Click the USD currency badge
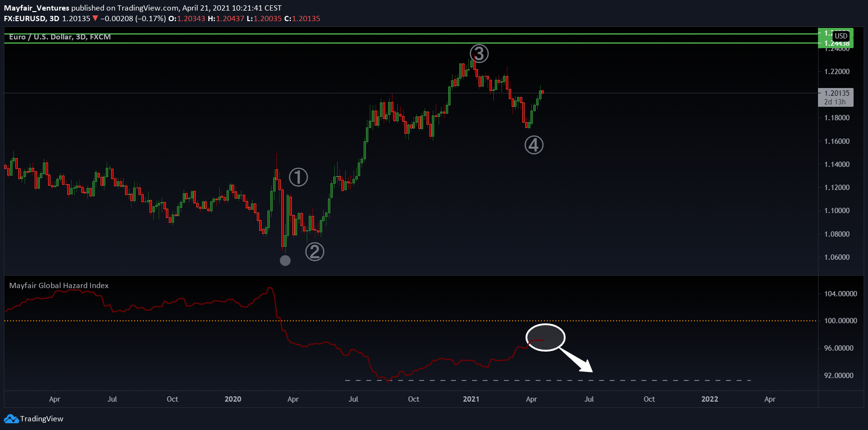Screen dimensions: 868x430 coord(841,36)
